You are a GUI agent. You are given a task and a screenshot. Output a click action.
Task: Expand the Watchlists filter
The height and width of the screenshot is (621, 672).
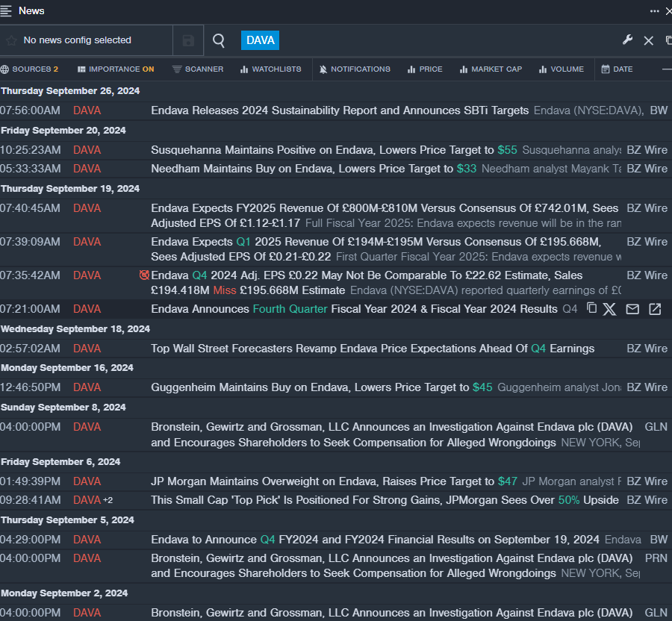pos(270,69)
